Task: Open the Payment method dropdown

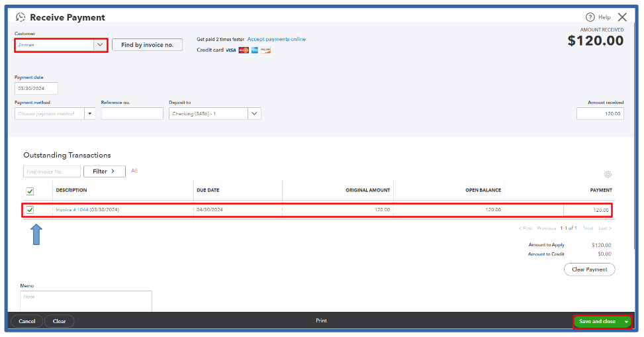Action: pyautogui.click(x=89, y=114)
